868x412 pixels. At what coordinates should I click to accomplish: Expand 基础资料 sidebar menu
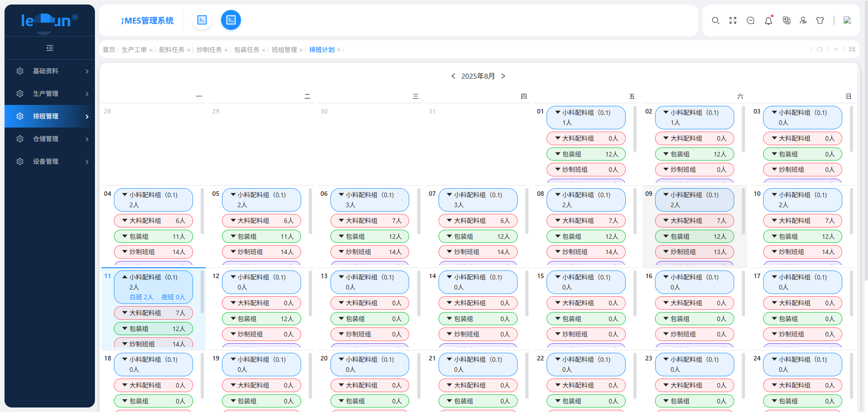click(x=50, y=71)
